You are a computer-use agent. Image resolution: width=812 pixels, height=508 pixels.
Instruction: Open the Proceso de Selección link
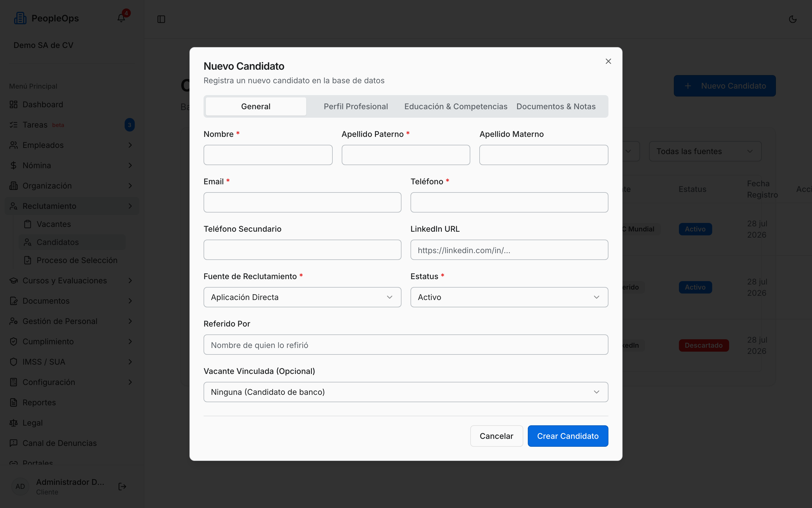[72, 260]
